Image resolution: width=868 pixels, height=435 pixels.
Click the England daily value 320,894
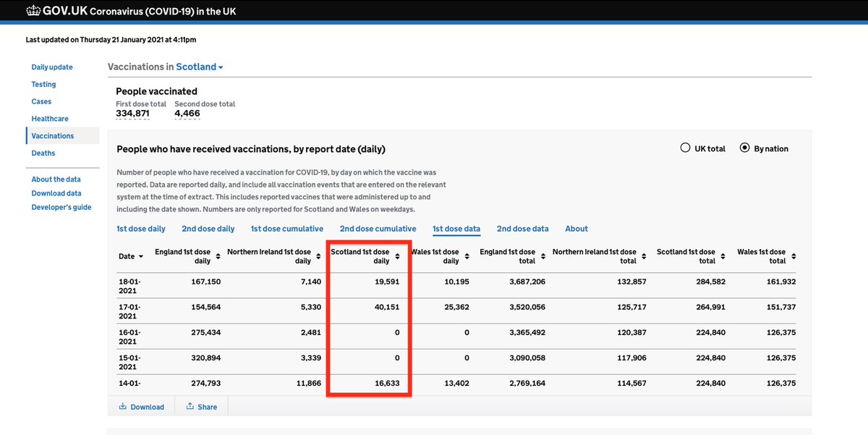[206, 358]
